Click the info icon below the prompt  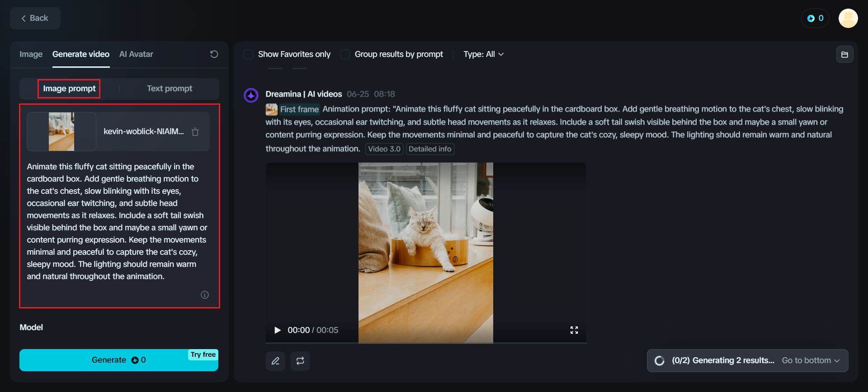pyautogui.click(x=205, y=295)
